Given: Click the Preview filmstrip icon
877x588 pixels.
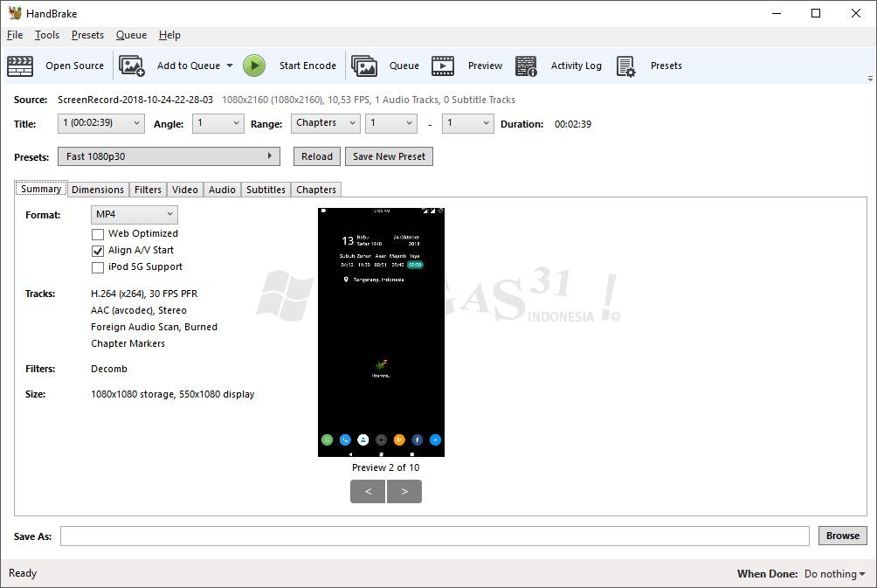Looking at the screenshot, I should click(x=442, y=66).
